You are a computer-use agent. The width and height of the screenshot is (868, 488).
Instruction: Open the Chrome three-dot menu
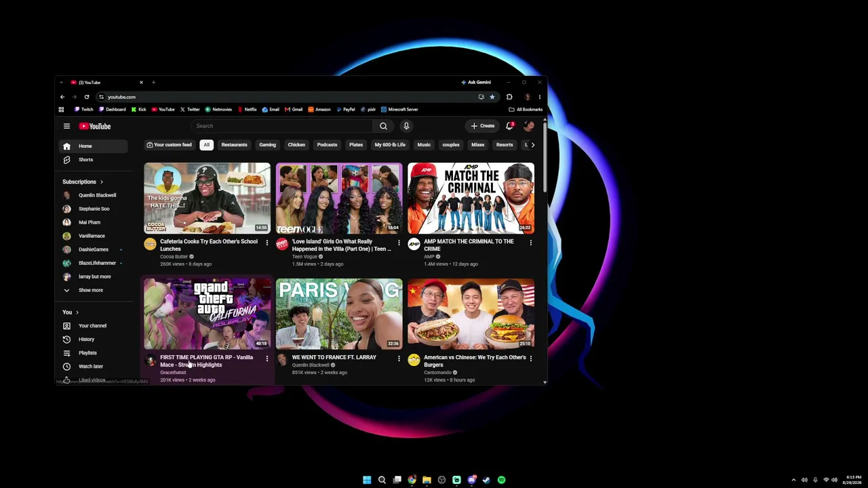pyautogui.click(x=540, y=97)
